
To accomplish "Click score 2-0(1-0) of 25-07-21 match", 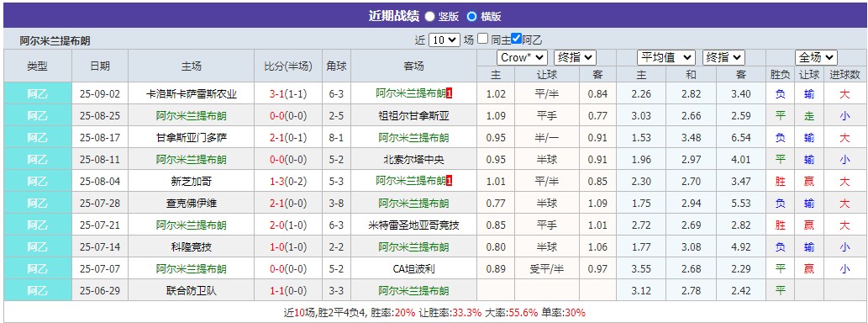I will pyautogui.click(x=288, y=225).
